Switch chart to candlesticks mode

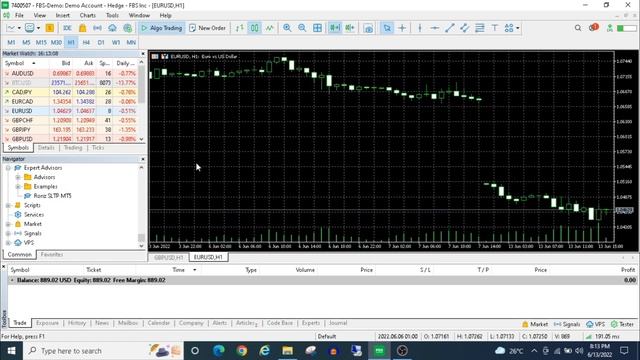coord(254,28)
